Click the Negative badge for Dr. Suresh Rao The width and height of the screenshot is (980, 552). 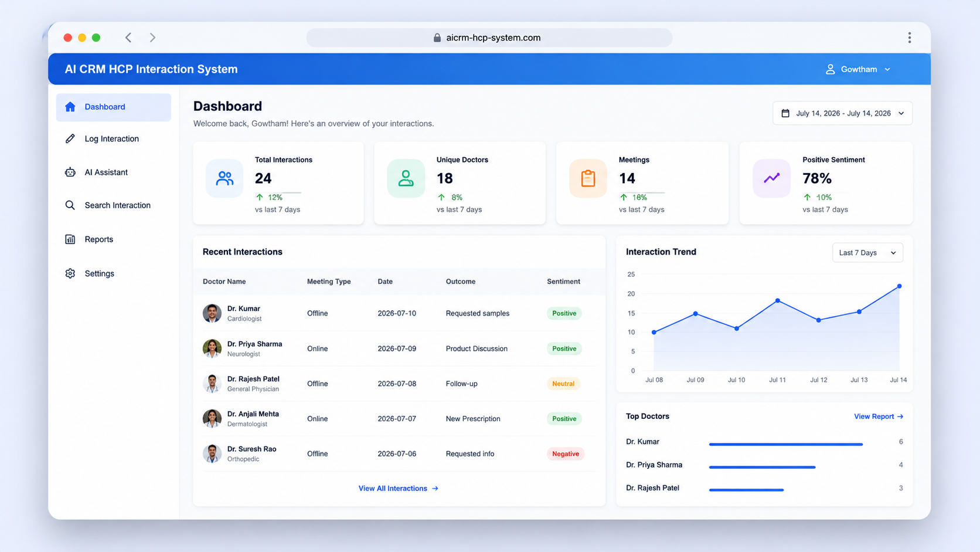click(x=566, y=453)
